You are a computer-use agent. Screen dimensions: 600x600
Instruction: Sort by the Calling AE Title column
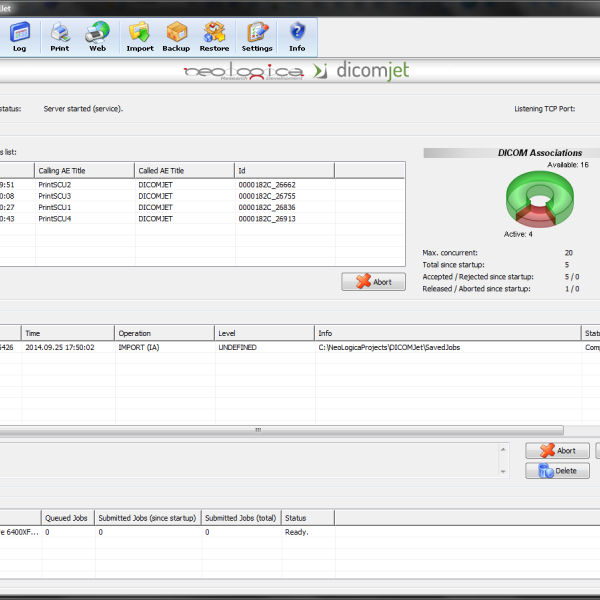pyautogui.click(x=84, y=171)
